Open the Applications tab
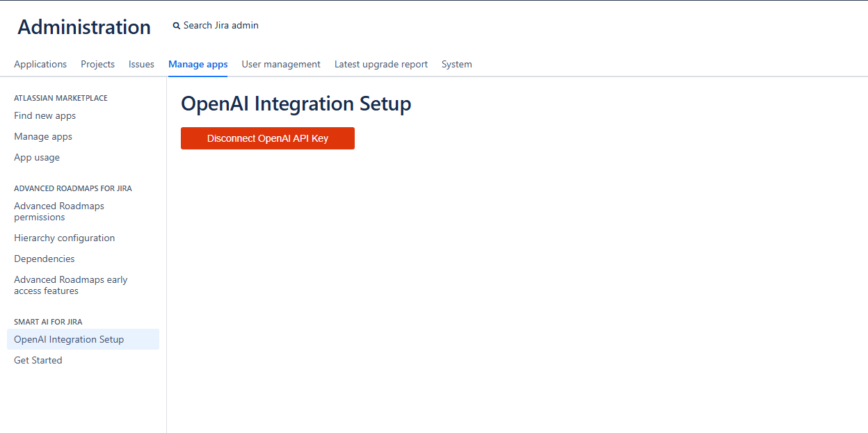868x433 pixels. pos(40,64)
